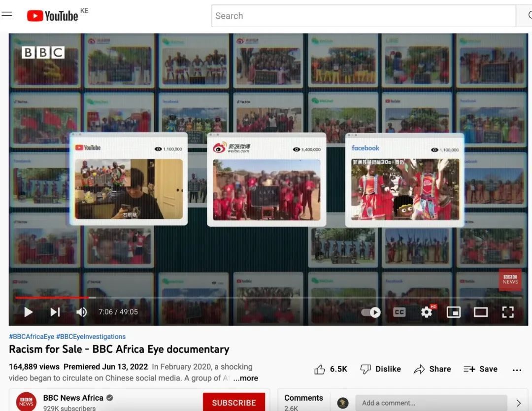Go to the YouTube home logo
Viewport: 532px width, 411px height.
point(53,16)
